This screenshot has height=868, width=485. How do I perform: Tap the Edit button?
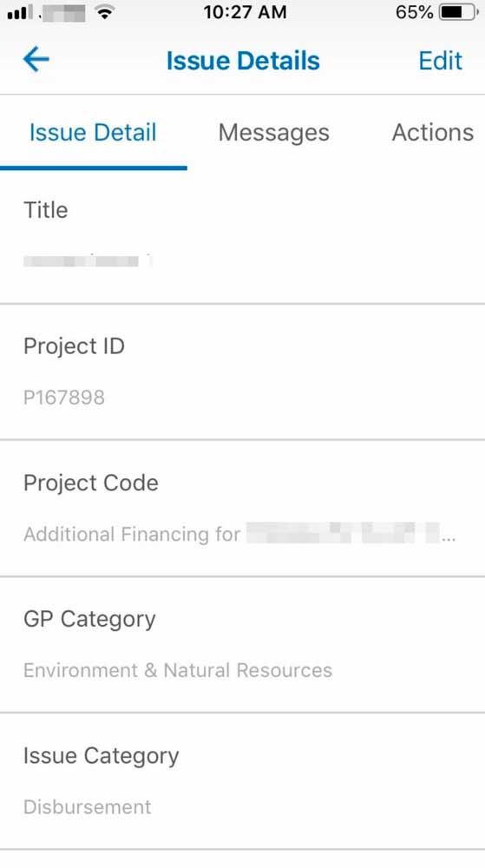440,61
